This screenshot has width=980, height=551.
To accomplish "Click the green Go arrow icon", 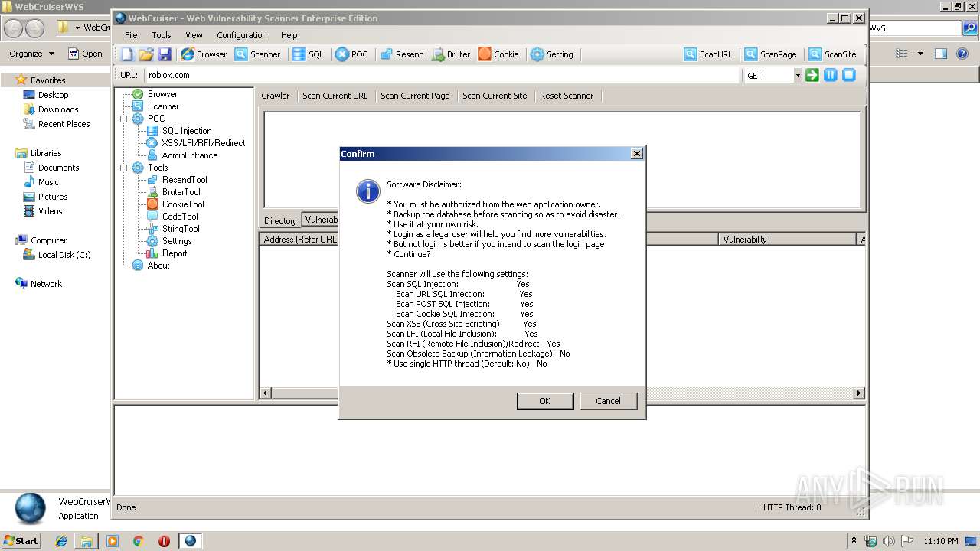I will pos(812,75).
